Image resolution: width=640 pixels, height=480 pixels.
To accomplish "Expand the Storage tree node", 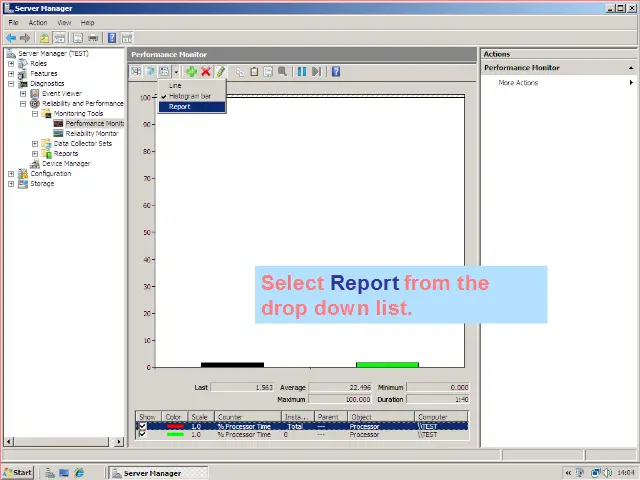I will click(11, 184).
